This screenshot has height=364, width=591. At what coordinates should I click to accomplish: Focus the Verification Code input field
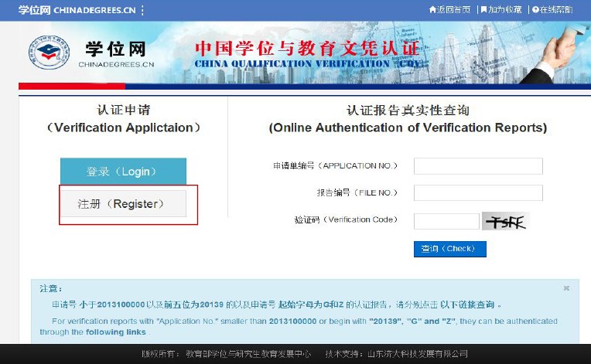pyautogui.click(x=446, y=221)
